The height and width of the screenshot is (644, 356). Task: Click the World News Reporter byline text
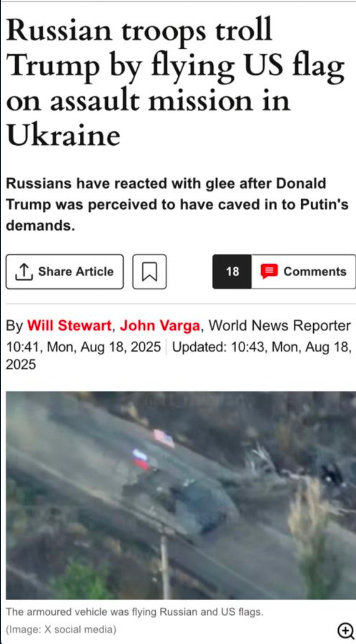280,326
